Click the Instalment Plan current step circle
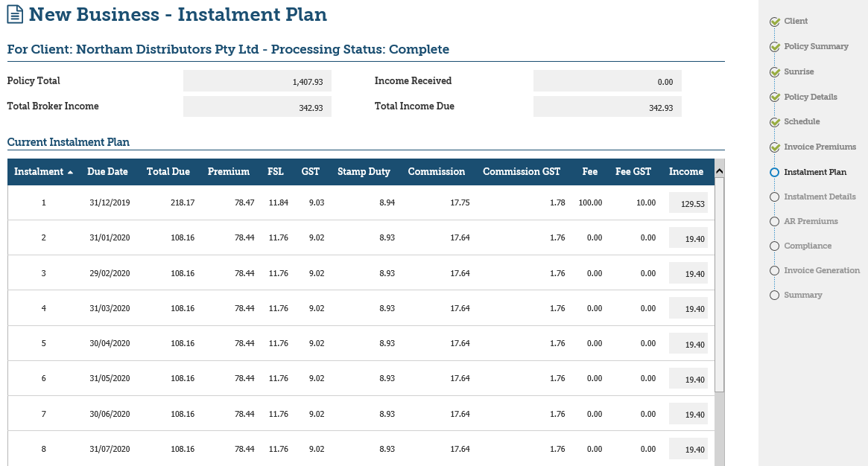 pyautogui.click(x=774, y=172)
